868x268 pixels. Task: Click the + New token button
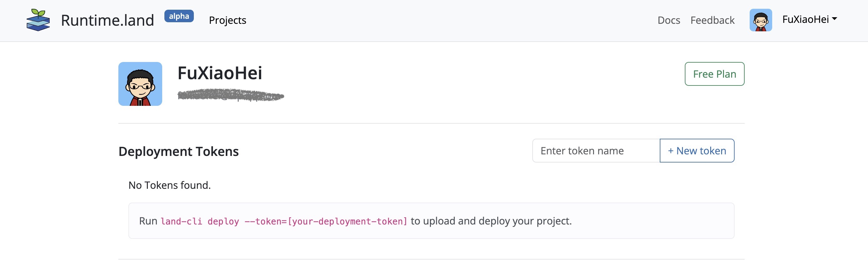pos(697,151)
